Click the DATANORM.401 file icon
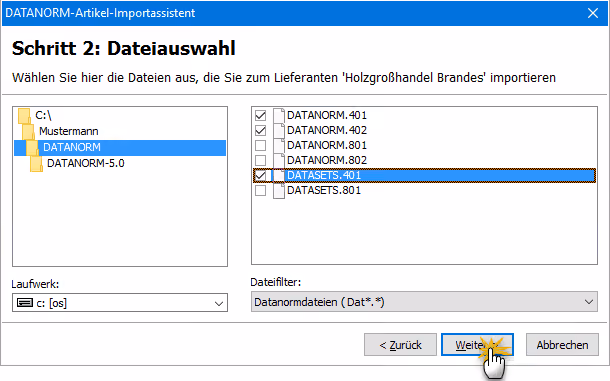This screenshot has width=610, height=381. (x=279, y=116)
